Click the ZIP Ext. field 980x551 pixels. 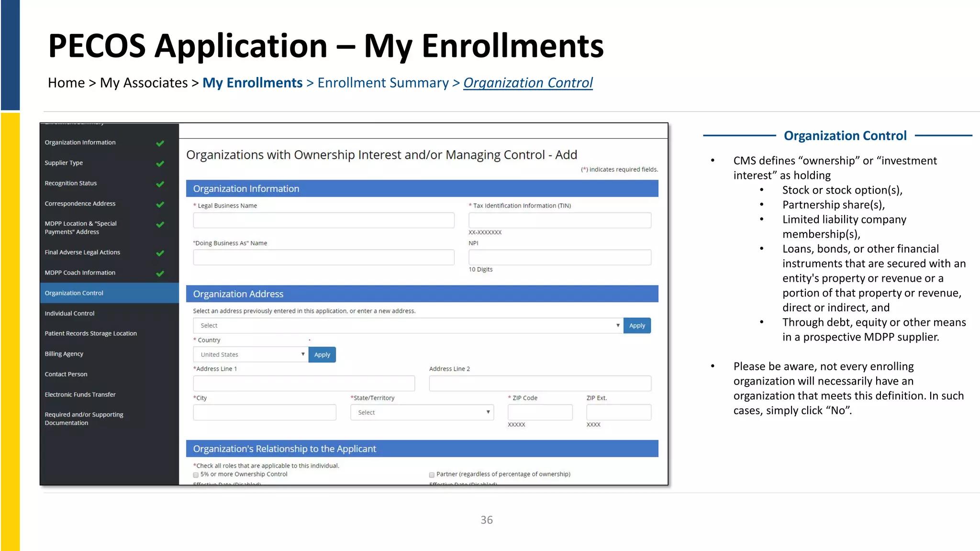619,412
